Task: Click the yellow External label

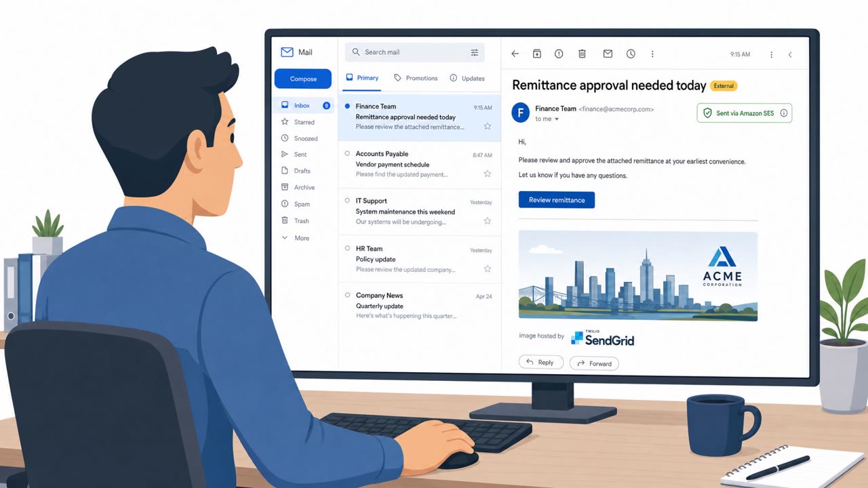Action: pos(724,86)
